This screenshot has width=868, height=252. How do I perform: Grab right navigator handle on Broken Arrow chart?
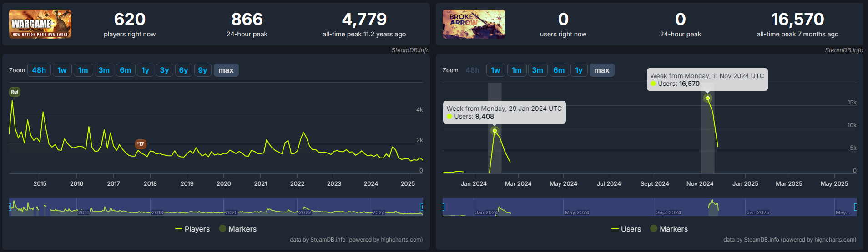click(856, 207)
